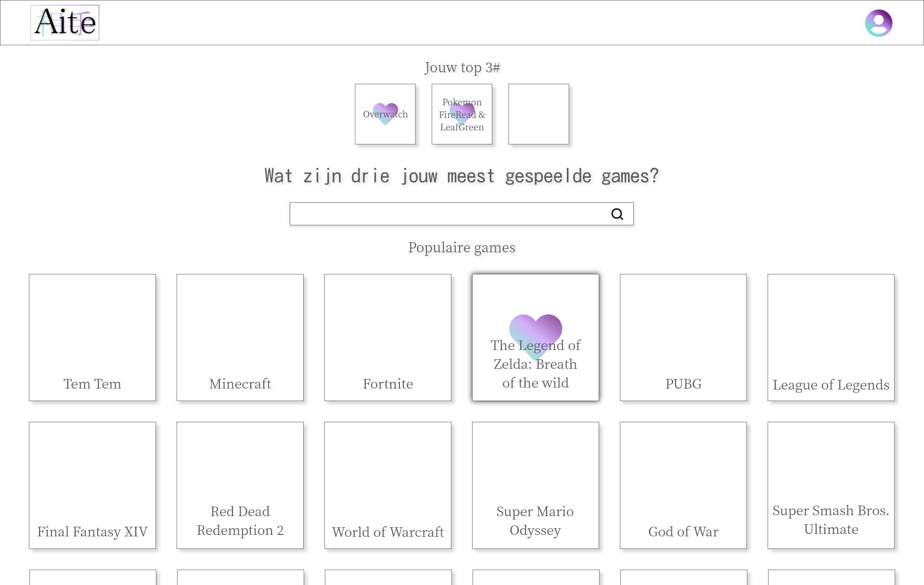This screenshot has height=585, width=924.
Task: Click the 'Populaire games' heading
Action: click(462, 247)
